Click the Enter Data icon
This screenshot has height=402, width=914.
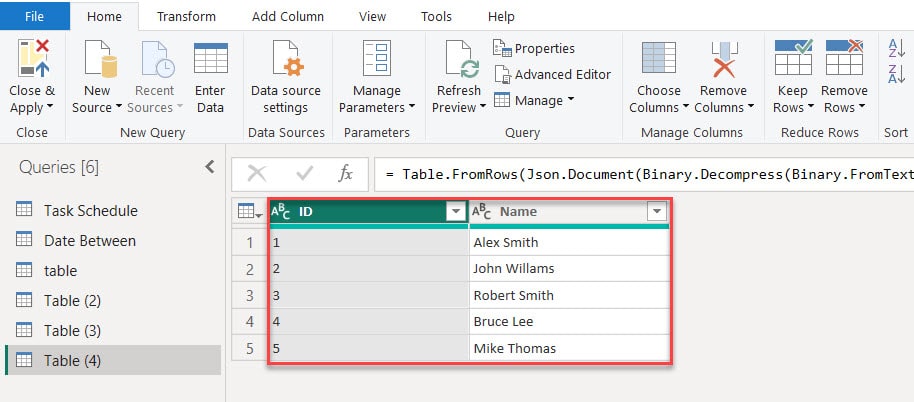tap(210, 58)
